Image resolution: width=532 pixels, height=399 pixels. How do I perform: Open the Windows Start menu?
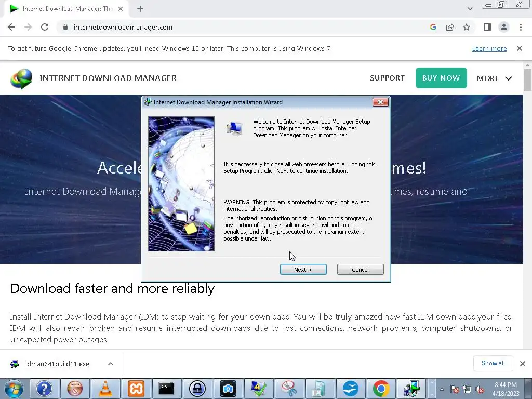[14, 389]
